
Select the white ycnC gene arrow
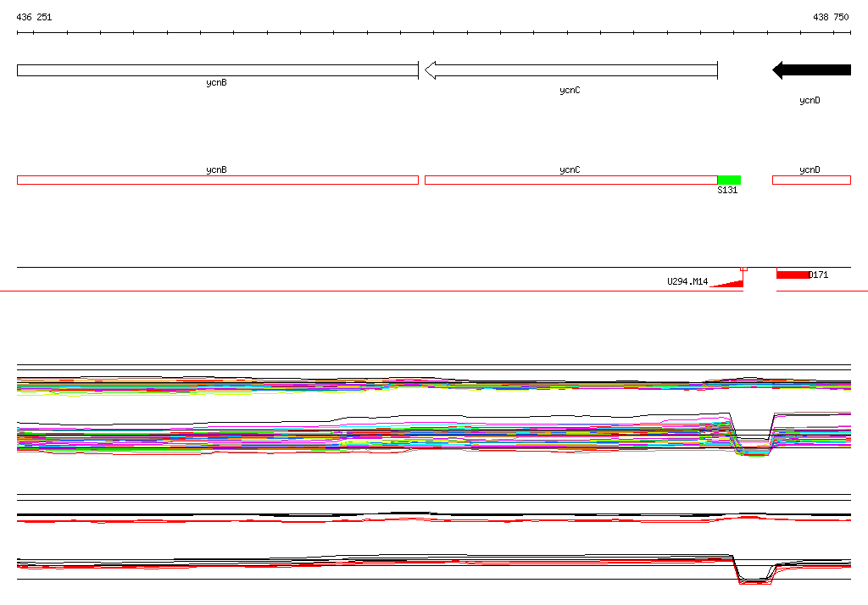pos(570,70)
